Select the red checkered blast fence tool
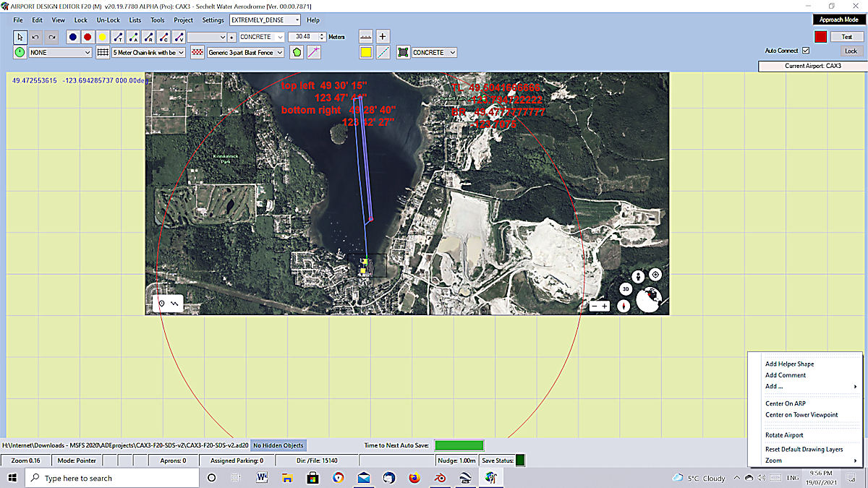The image size is (868, 488). (197, 52)
